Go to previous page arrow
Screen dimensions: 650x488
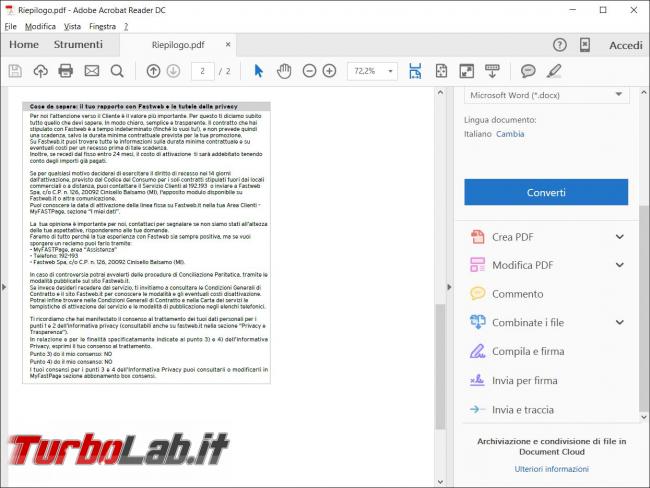coord(153,71)
